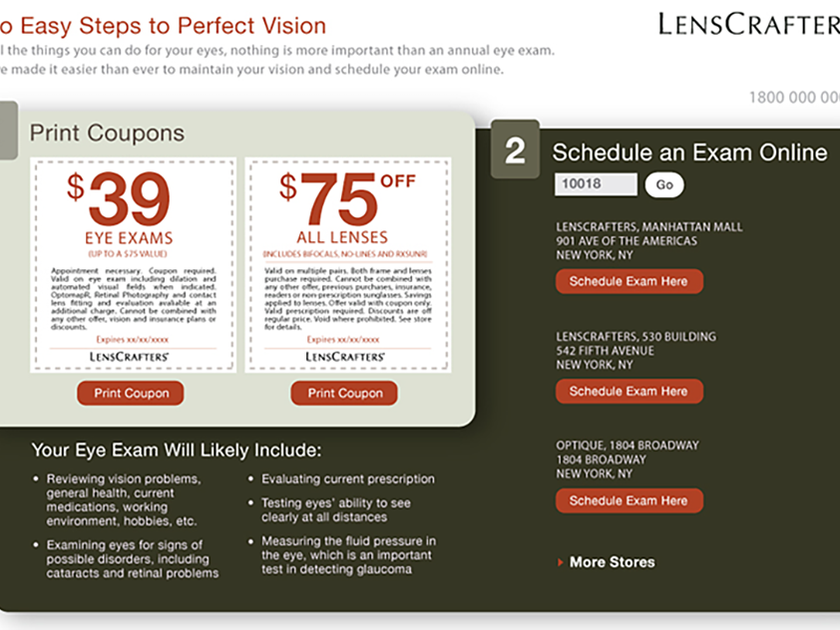Click the Schedule an Exam Online heading

(x=690, y=153)
